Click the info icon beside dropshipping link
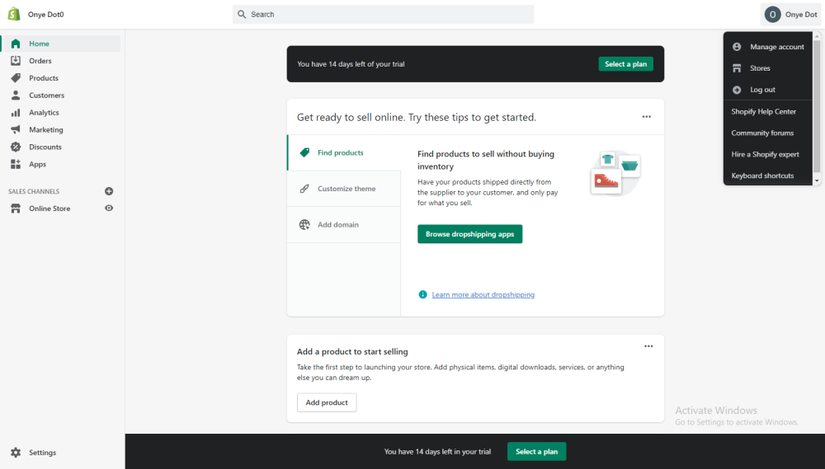Screen dimensions: 825x469 pos(422,294)
